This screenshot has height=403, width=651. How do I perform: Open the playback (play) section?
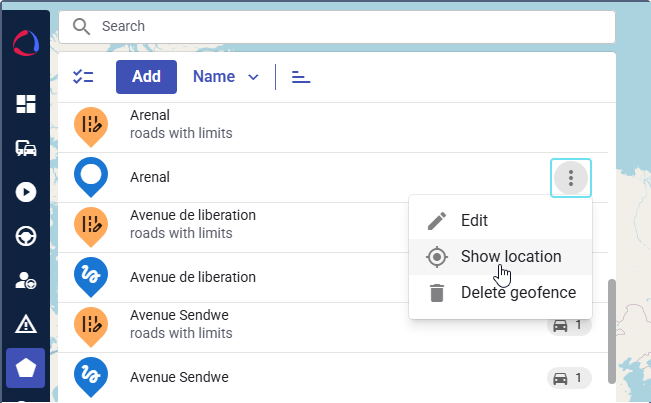tap(26, 192)
